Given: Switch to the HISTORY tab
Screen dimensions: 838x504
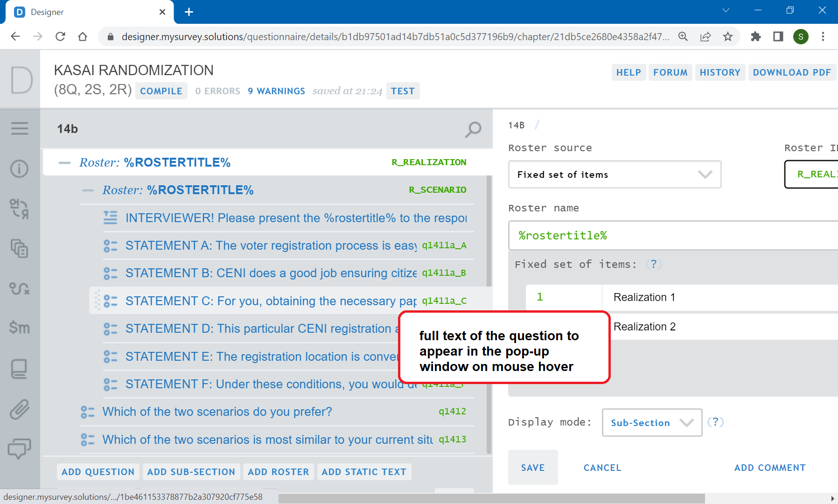Looking at the screenshot, I should pyautogui.click(x=720, y=72).
